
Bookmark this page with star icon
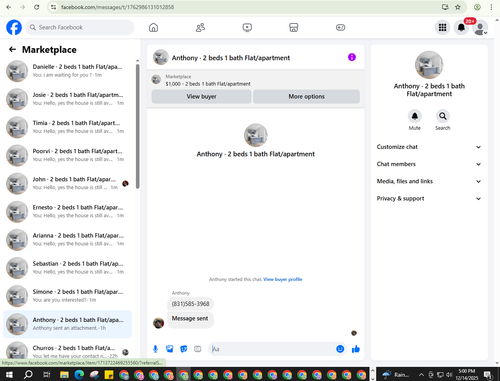pos(458,7)
